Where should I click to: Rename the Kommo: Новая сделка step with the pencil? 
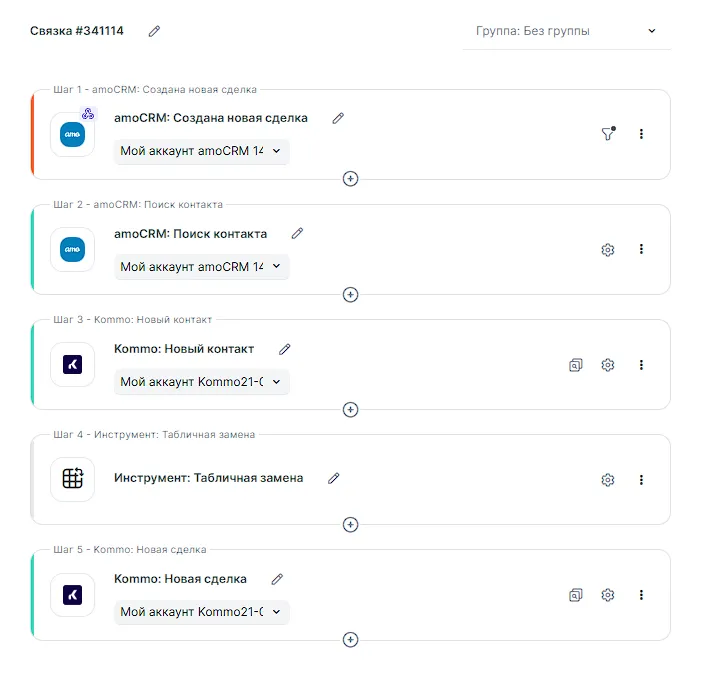tap(277, 579)
